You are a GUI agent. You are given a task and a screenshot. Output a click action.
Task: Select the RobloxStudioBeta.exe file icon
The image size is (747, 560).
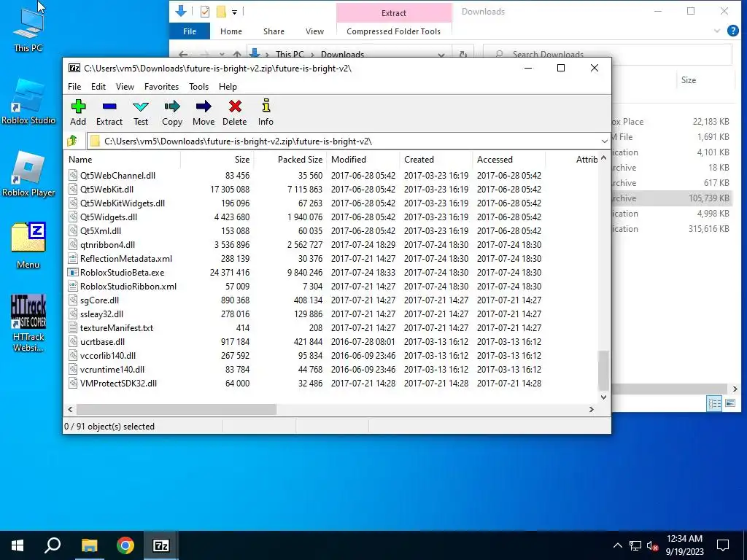point(73,273)
